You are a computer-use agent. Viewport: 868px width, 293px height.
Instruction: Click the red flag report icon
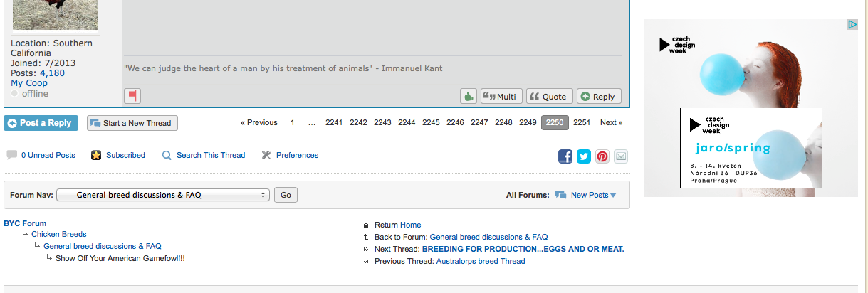132,96
